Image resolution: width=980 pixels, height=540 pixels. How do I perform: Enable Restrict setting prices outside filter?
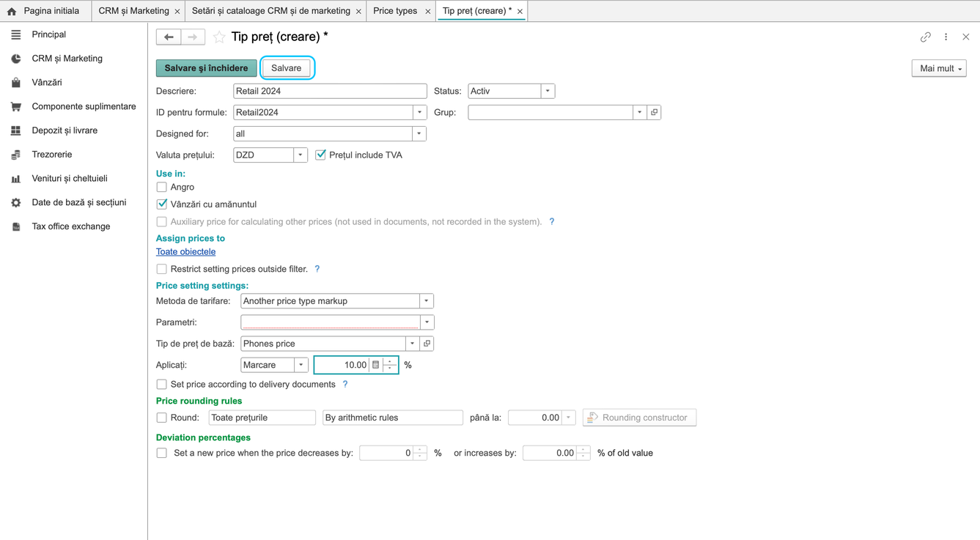click(161, 269)
